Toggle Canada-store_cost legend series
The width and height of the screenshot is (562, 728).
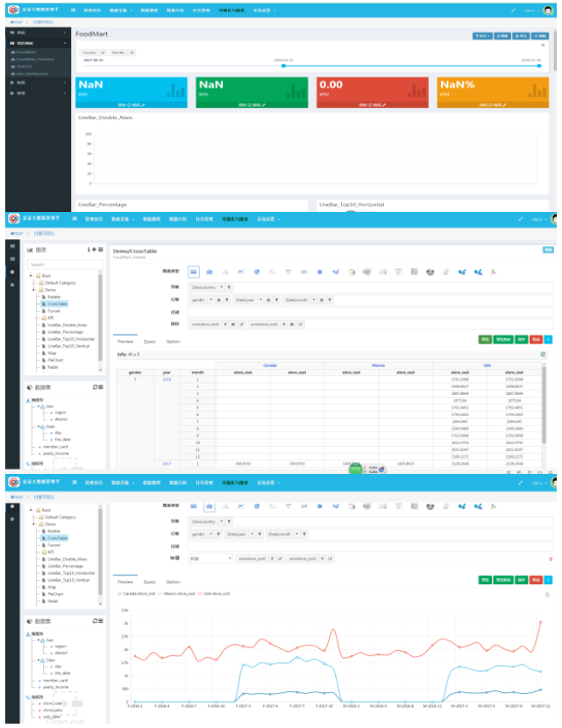pos(136,593)
